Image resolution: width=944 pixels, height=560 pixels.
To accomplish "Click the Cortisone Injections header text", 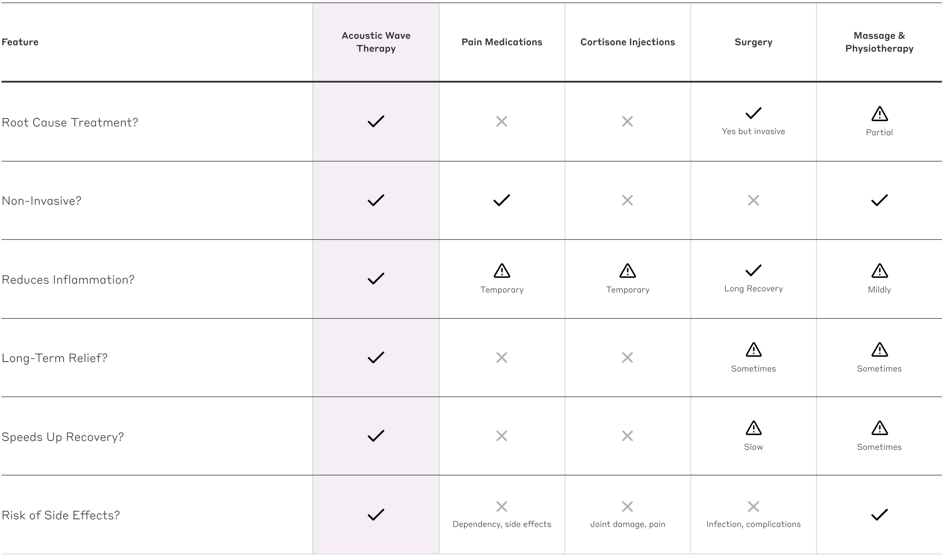I will click(627, 42).
